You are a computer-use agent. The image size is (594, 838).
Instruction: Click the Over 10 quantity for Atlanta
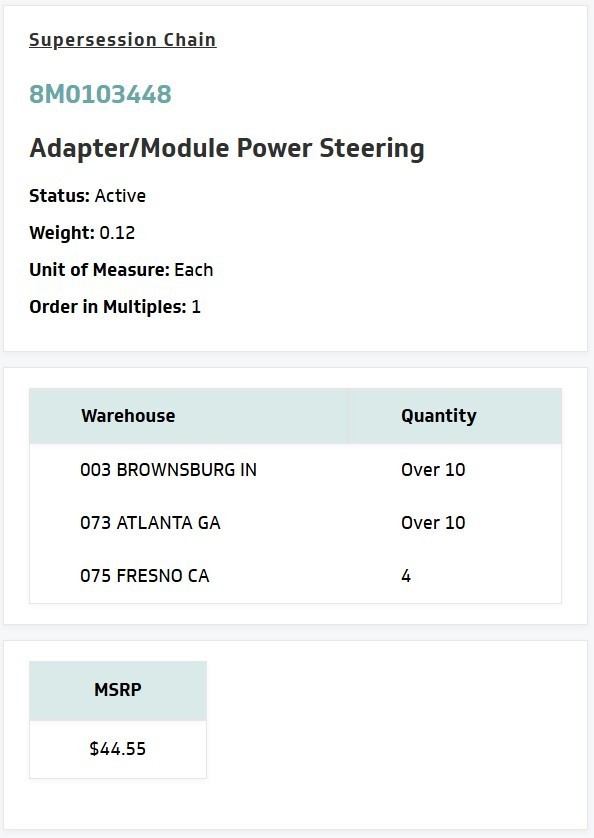(432, 522)
